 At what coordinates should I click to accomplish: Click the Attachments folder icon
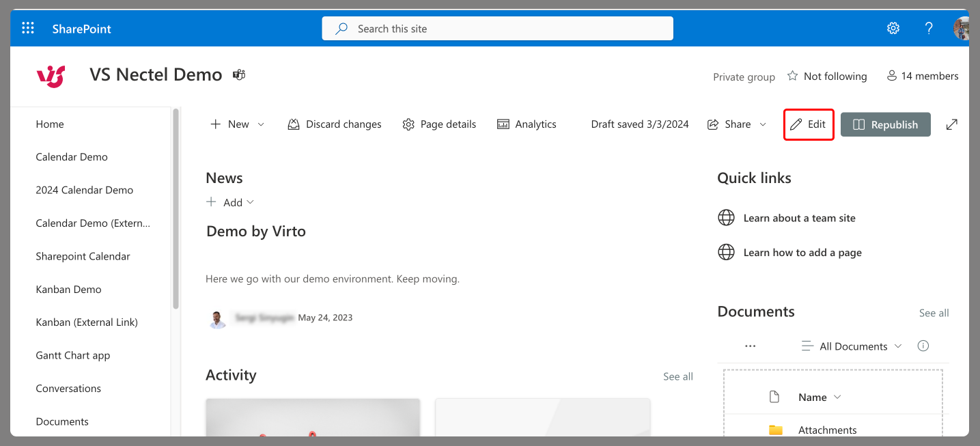[x=775, y=430]
